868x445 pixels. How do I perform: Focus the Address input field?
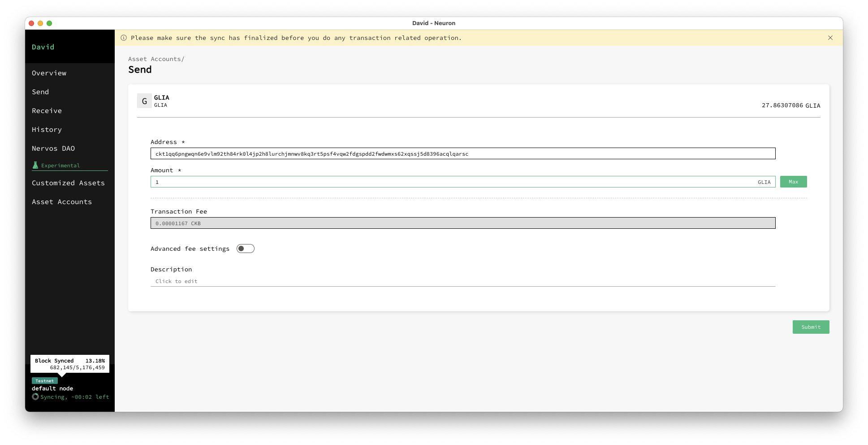[x=463, y=153]
